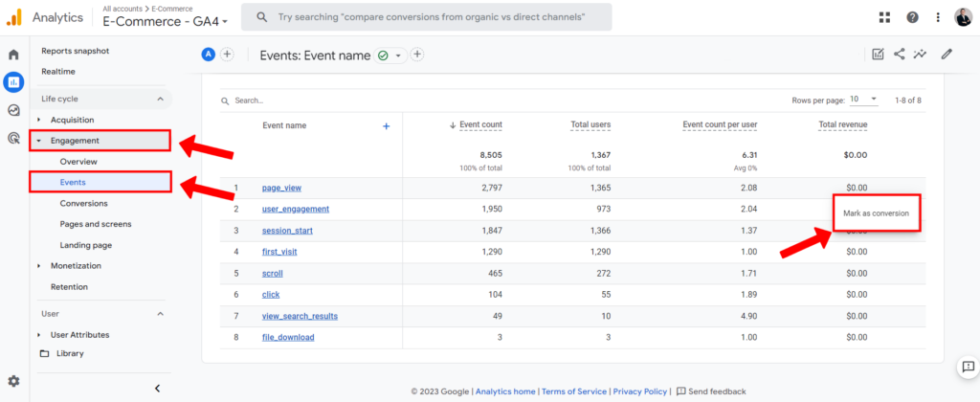Open the rows per page dropdown
Viewport: 980px width, 402px height.
864,100
